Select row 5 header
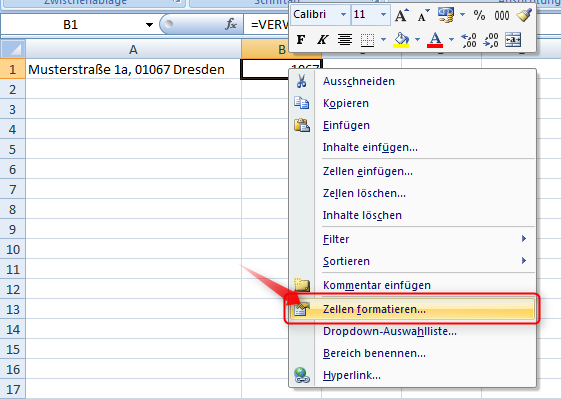 [13, 149]
